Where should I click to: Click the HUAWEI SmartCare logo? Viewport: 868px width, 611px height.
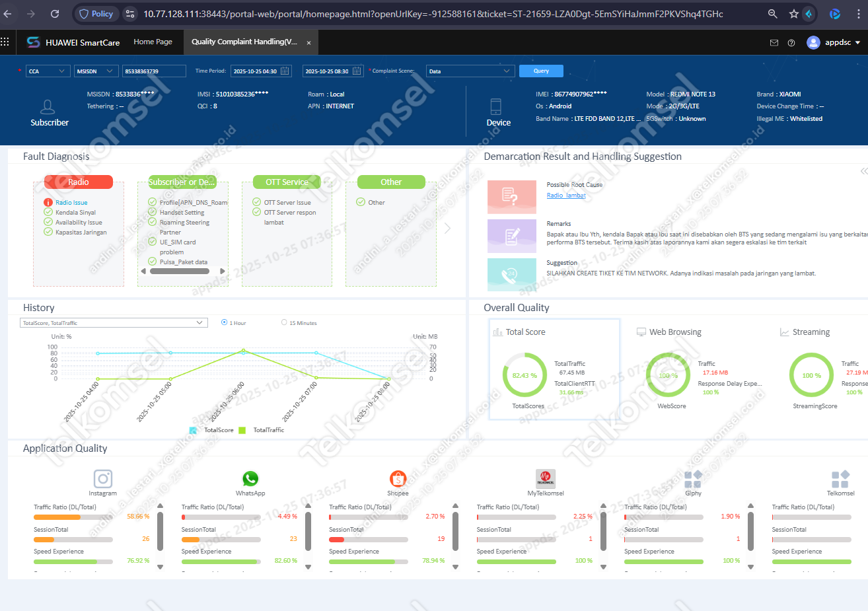[x=32, y=42]
